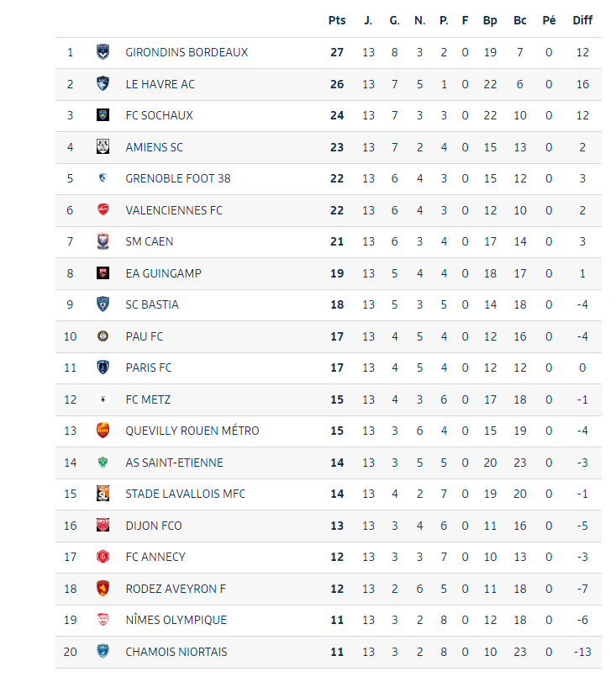
Task: Open the Grenoble Foot 38 team link
Action: (x=177, y=178)
